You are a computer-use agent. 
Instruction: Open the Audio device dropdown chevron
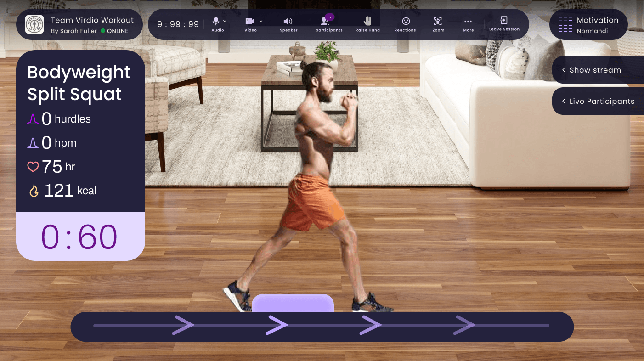pos(224,21)
